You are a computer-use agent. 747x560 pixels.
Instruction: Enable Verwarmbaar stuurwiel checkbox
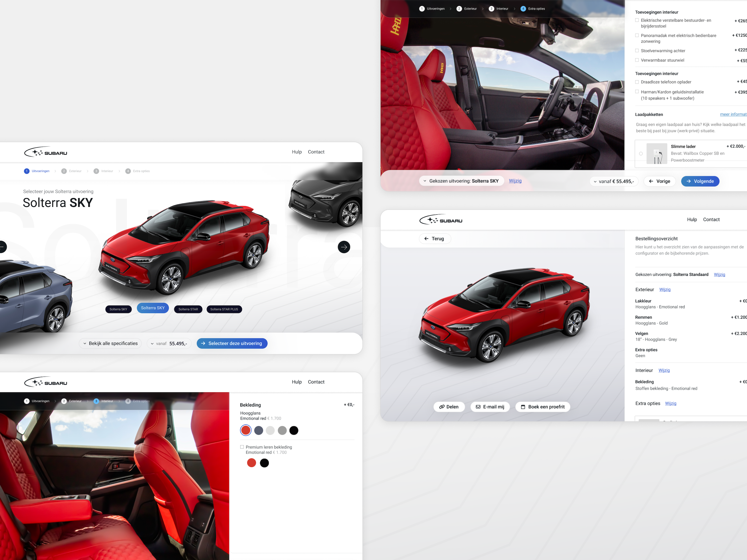click(x=637, y=60)
